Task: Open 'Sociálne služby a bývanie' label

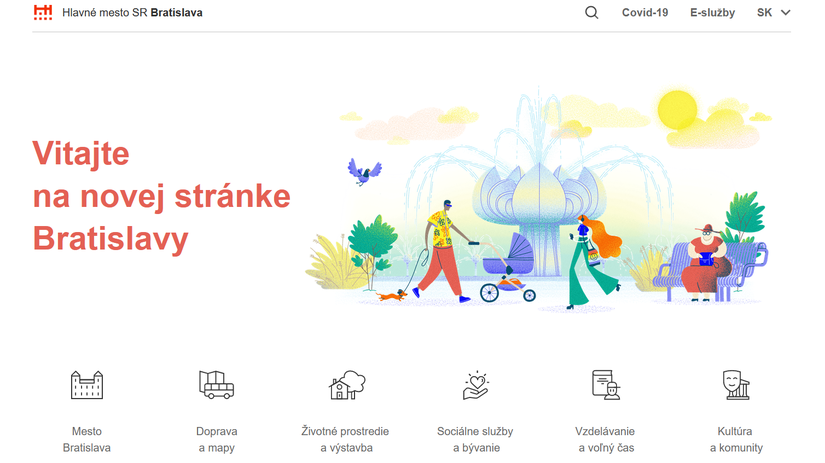Action: pyautogui.click(x=475, y=439)
